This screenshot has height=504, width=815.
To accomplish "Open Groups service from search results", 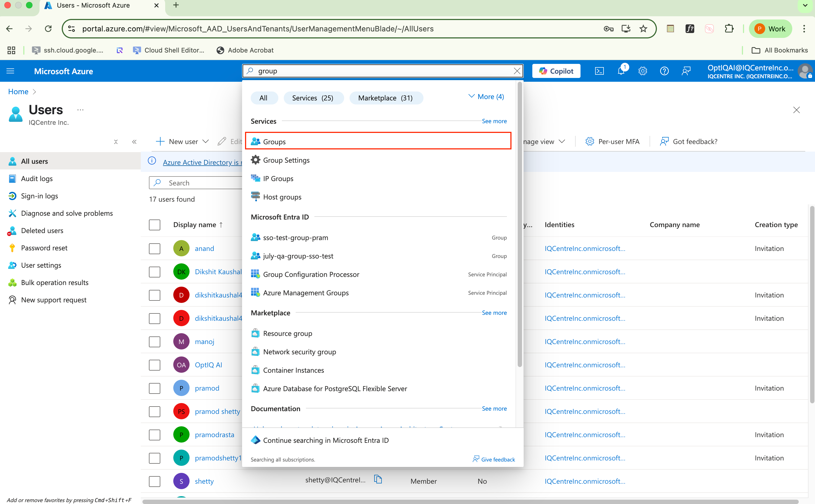I will [378, 141].
